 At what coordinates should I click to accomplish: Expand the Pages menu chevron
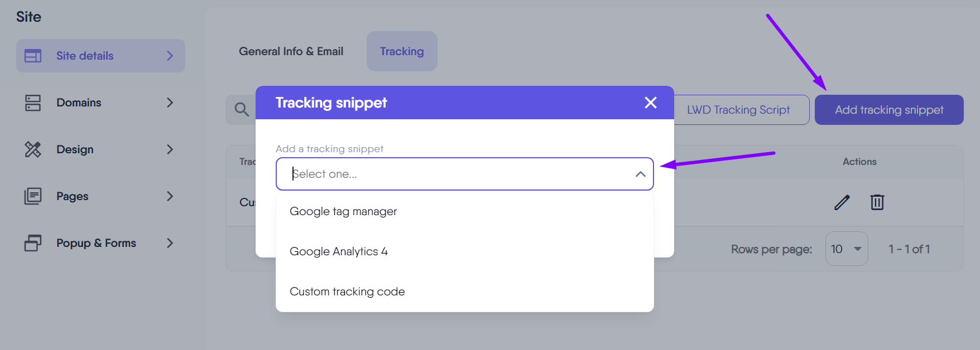coord(170,196)
